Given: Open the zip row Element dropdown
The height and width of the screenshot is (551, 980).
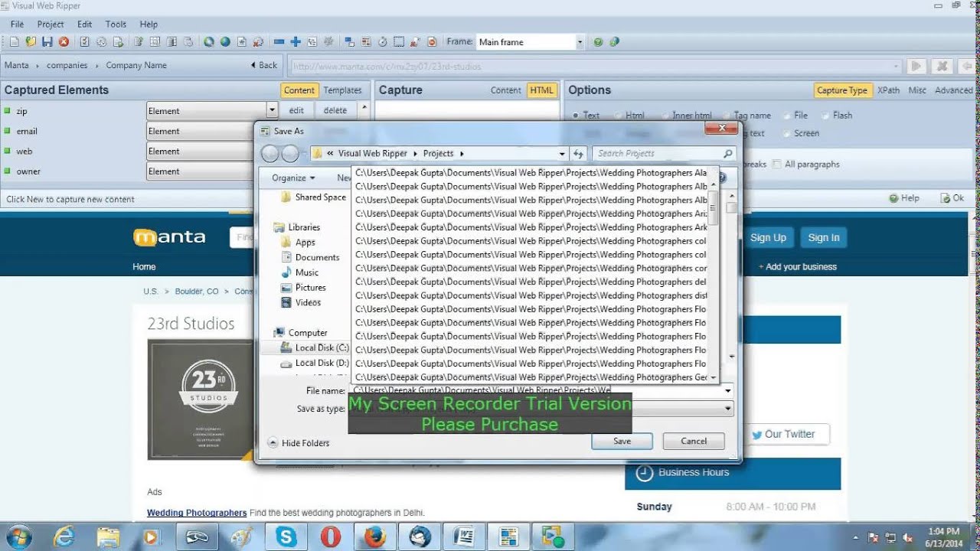Looking at the screenshot, I should click(x=272, y=111).
